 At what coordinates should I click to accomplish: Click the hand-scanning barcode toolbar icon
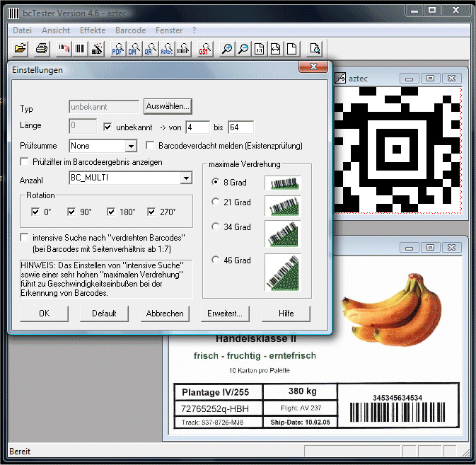[64, 49]
